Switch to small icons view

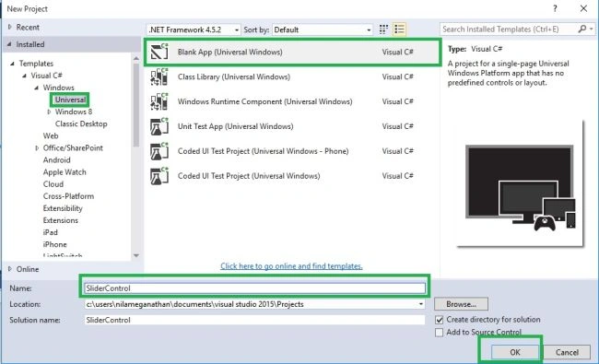(x=383, y=29)
